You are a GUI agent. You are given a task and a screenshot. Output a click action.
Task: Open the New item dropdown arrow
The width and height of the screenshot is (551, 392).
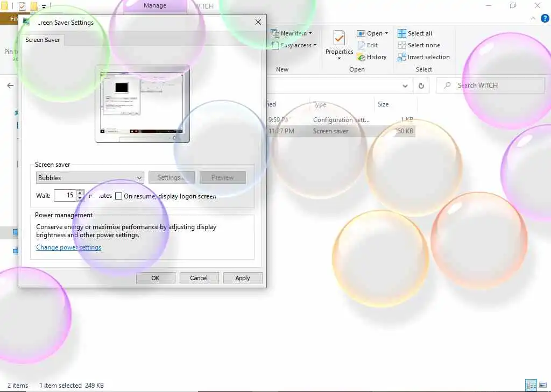coord(310,33)
